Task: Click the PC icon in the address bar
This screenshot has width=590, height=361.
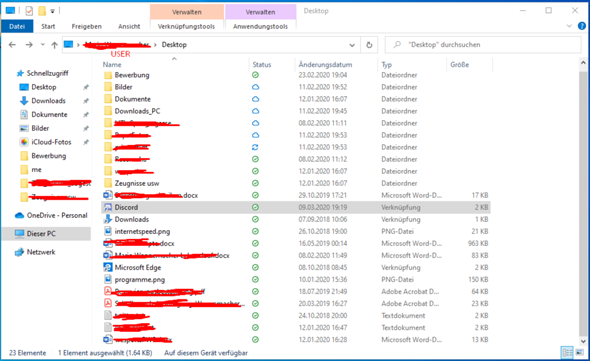Action: coord(68,44)
